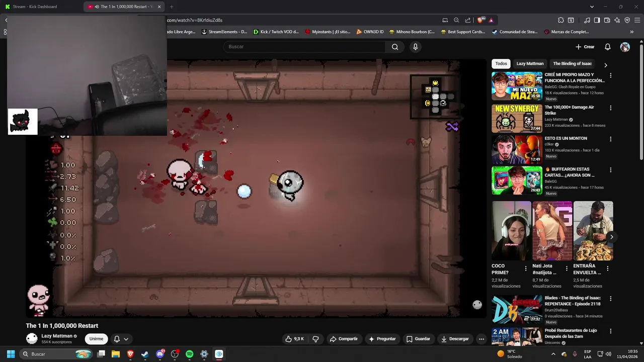Open the 'Kick / Twitch VOD d...' bookmark
644x362 pixels.
(276, 32)
